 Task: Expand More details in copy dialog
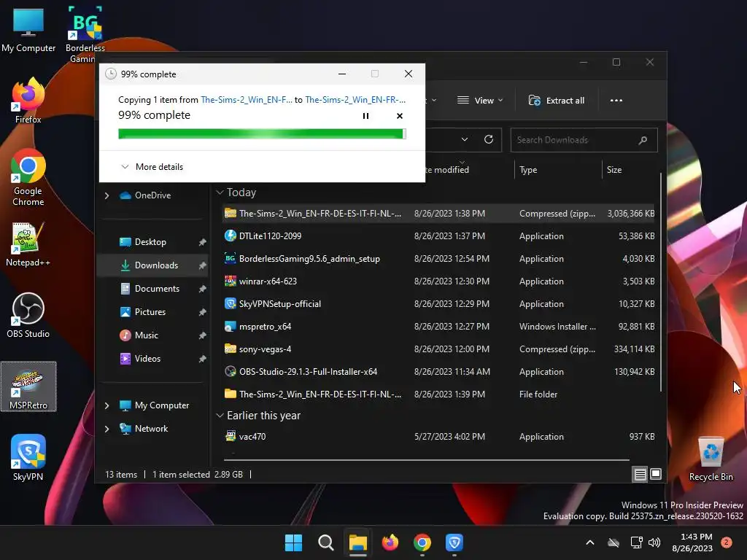[152, 167]
